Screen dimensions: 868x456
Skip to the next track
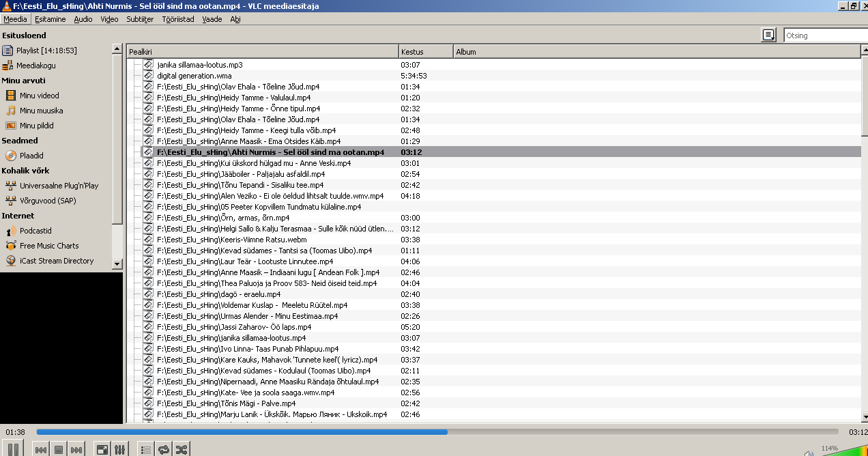coord(76,450)
